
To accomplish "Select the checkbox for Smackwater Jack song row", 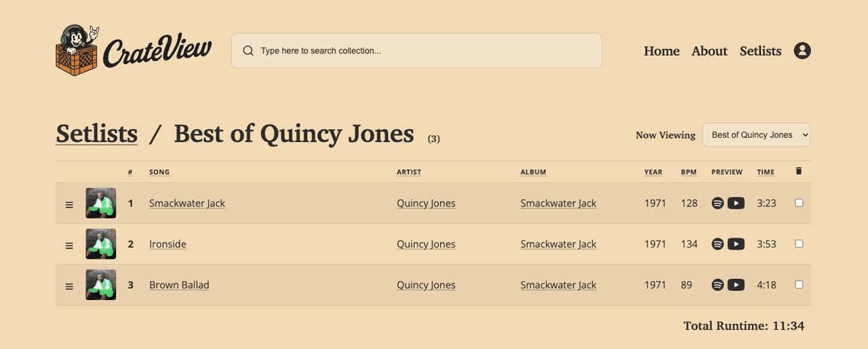I will coord(799,202).
